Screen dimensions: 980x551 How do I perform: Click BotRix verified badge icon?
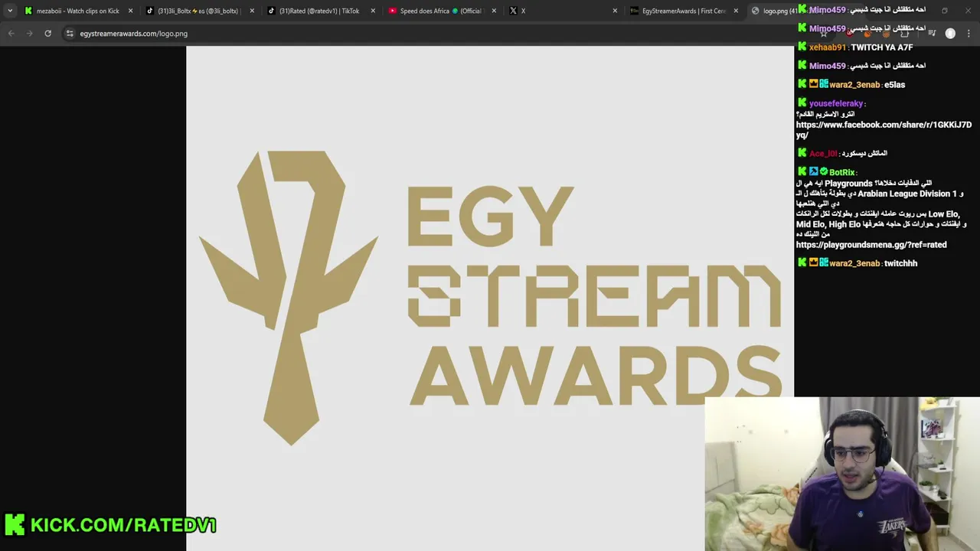click(824, 171)
